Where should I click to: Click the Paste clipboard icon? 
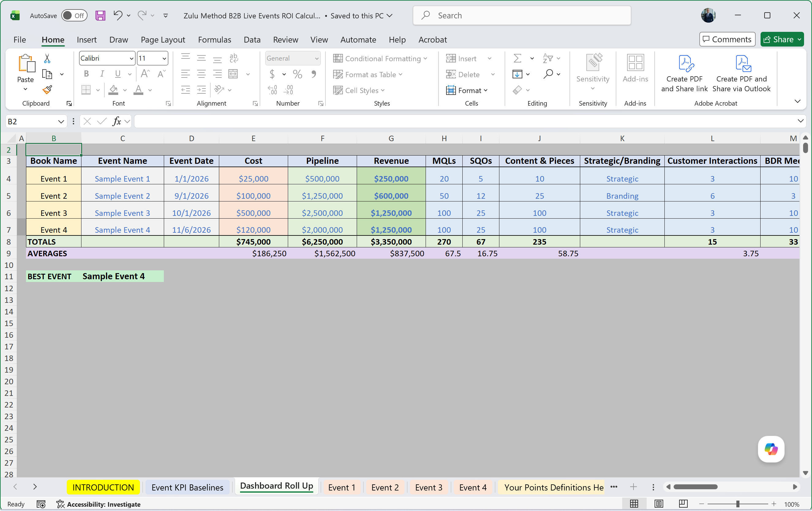[26, 63]
